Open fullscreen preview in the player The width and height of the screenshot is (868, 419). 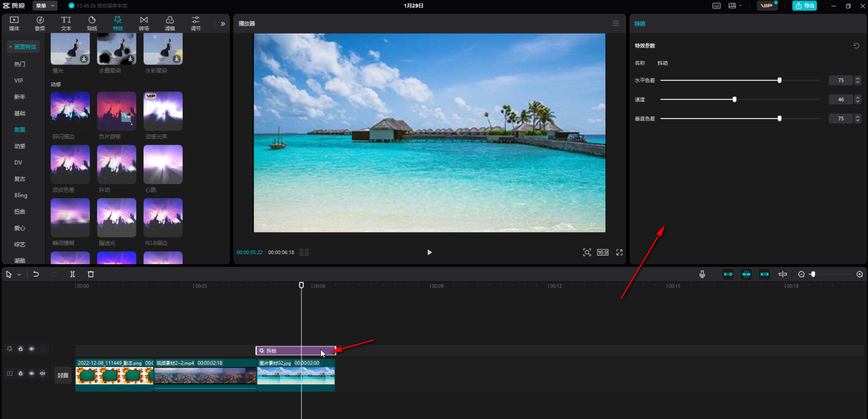pyautogui.click(x=619, y=253)
